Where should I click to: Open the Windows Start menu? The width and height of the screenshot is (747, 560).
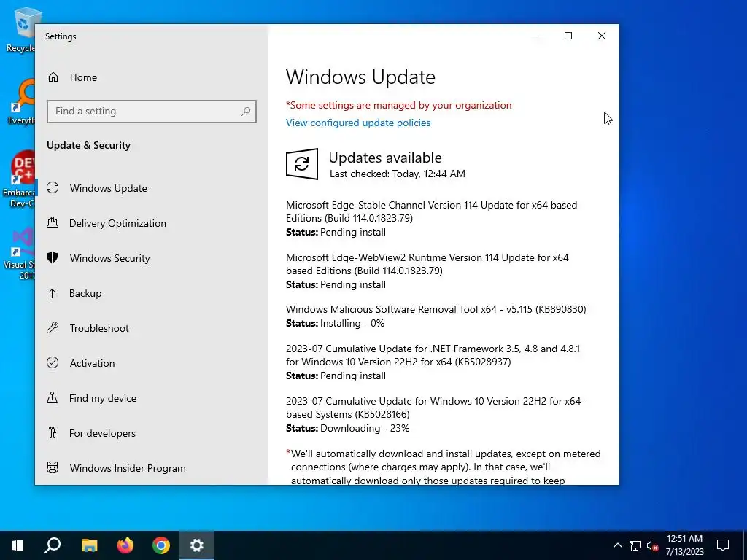[18, 545]
